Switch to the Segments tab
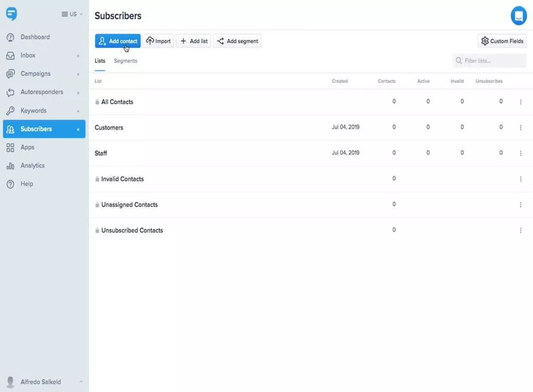This screenshot has height=392, width=533. click(125, 61)
